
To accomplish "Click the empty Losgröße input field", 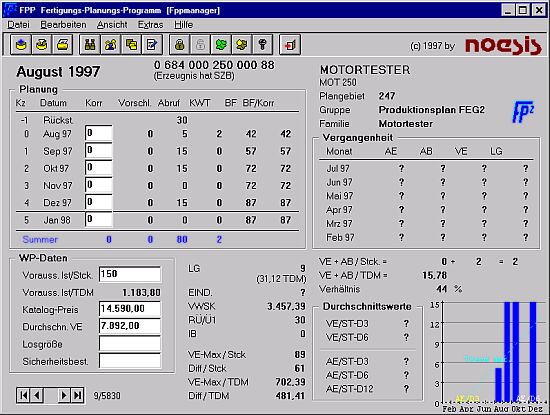I will coord(130,343).
